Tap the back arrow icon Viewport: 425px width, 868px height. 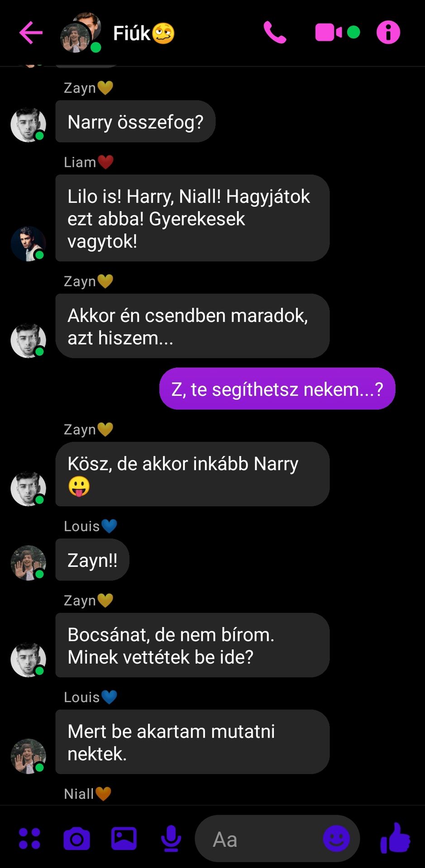31,33
